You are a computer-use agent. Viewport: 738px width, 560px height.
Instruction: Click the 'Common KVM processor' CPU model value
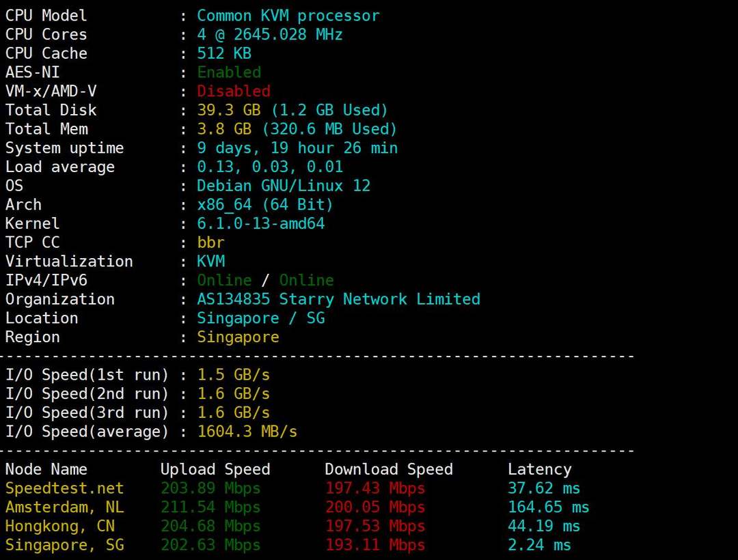(288, 16)
